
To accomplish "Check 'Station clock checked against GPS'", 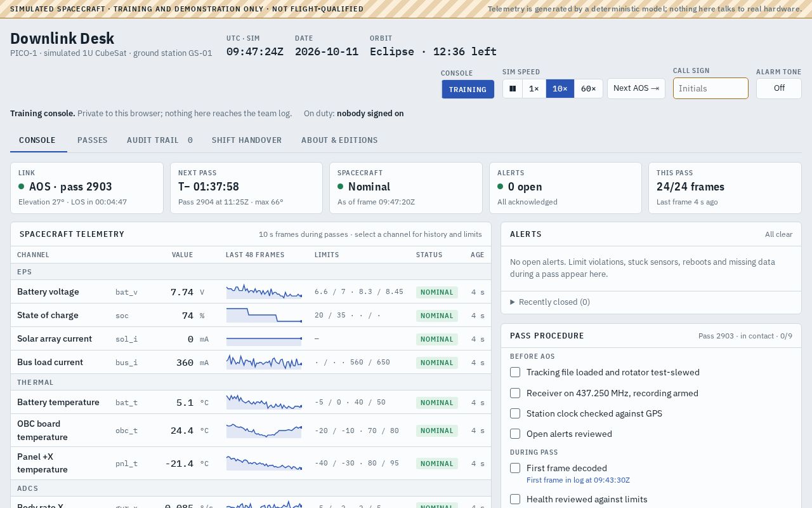I will (x=515, y=413).
